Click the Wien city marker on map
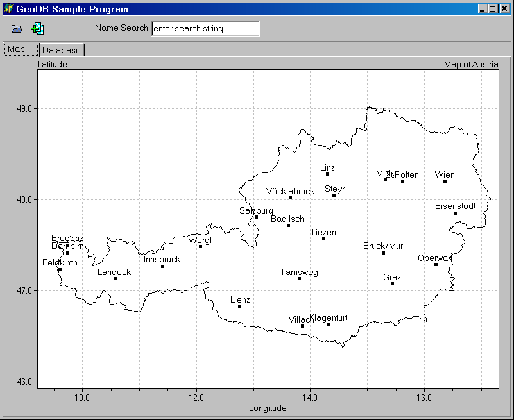 coord(445,181)
